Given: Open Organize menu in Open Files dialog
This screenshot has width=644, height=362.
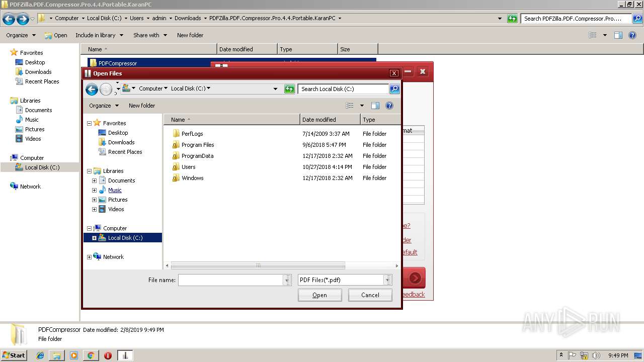Looking at the screenshot, I should 104,106.
